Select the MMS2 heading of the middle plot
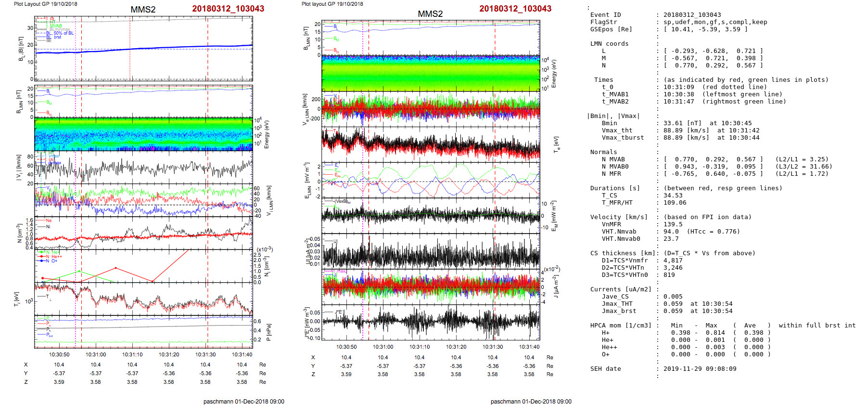 430,14
